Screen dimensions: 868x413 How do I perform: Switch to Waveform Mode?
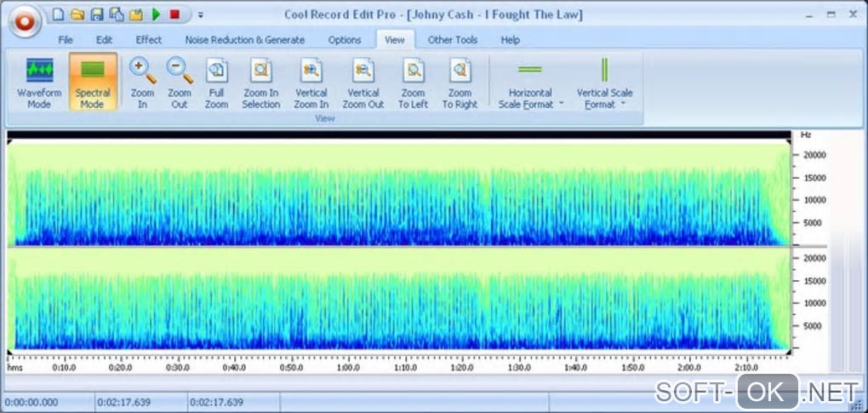pyautogui.click(x=39, y=82)
